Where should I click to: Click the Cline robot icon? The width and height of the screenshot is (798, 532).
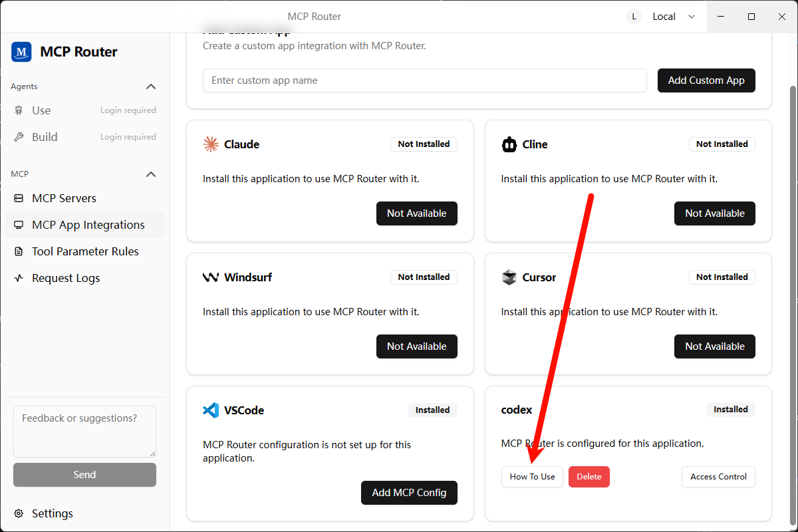(509, 144)
